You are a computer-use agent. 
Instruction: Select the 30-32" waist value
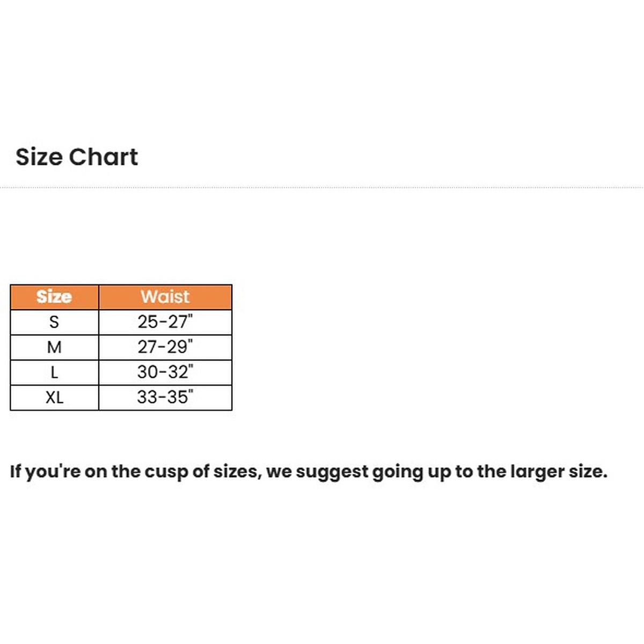pos(165,372)
